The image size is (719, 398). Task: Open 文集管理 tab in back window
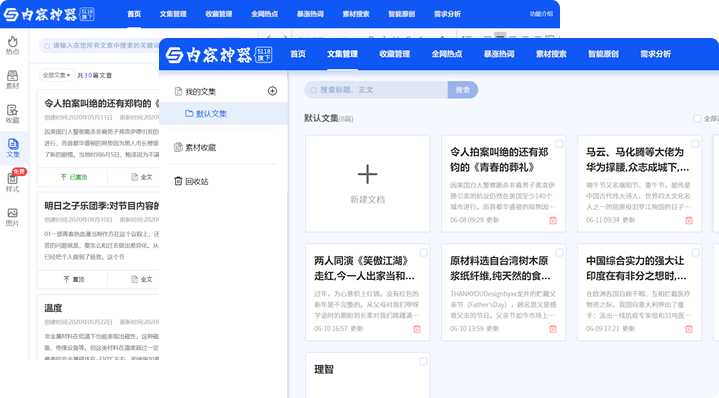[173, 14]
